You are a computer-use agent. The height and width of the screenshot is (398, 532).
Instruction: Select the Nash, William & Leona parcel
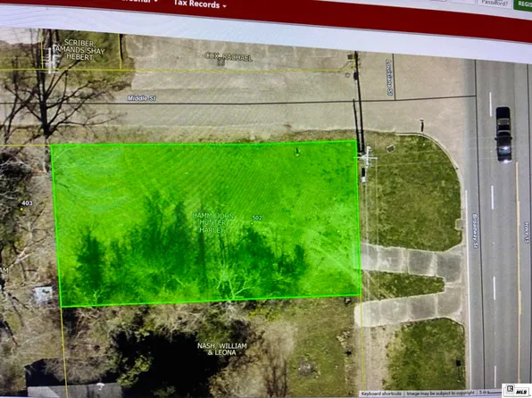[x=222, y=349]
